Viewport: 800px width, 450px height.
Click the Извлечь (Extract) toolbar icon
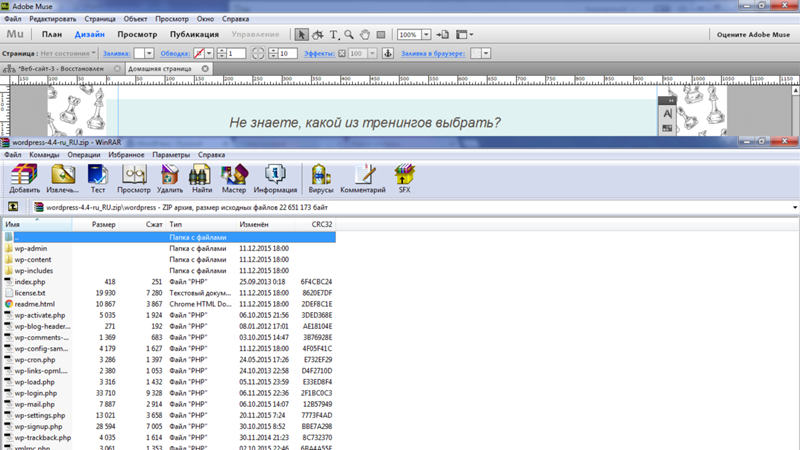63,177
